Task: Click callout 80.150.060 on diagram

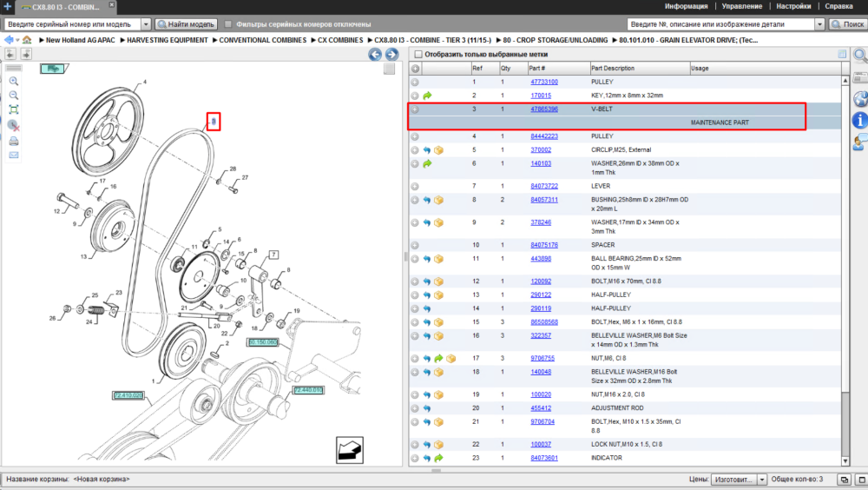Action: [263, 342]
